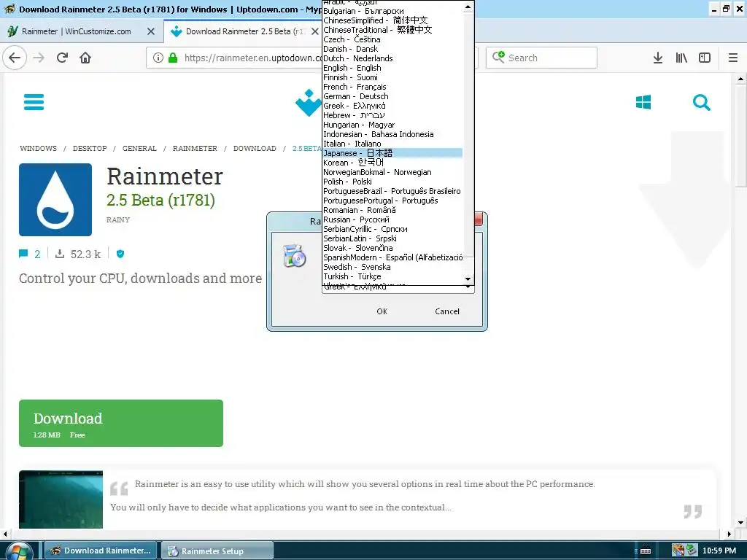This screenshot has width=747, height=560.
Task: Click the Firefox Search input box
Action: click(541, 58)
